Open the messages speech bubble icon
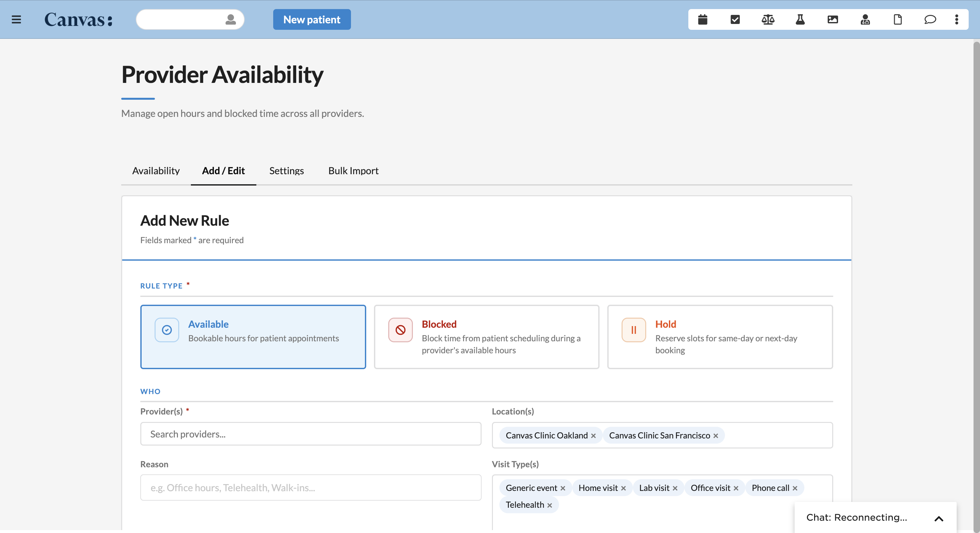 tap(930, 19)
